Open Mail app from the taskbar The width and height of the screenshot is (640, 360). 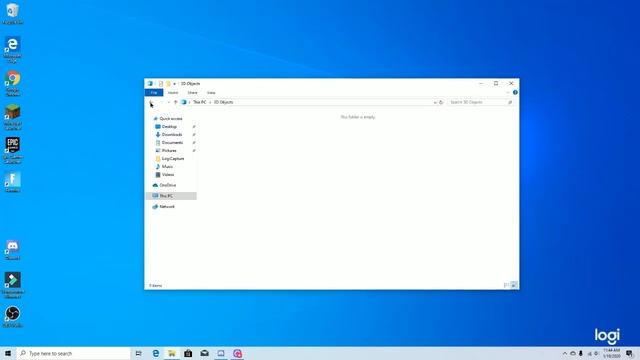point(204,353)
